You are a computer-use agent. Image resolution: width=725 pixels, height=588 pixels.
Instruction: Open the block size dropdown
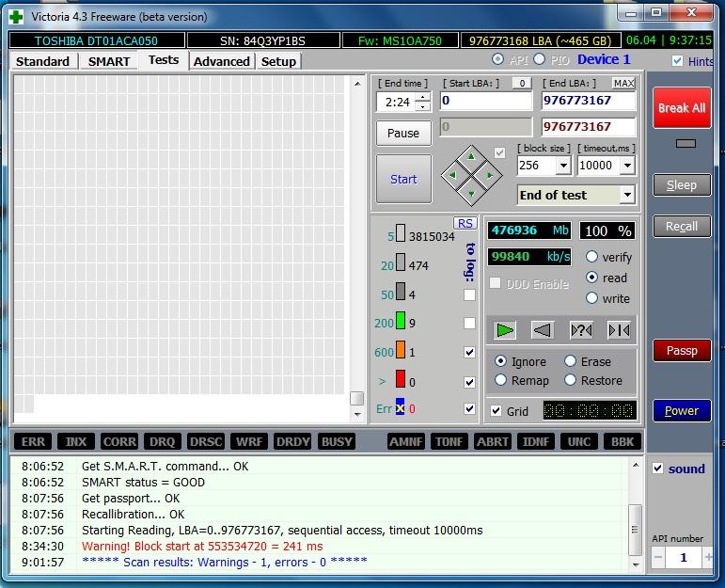click(x=563, y=166)
